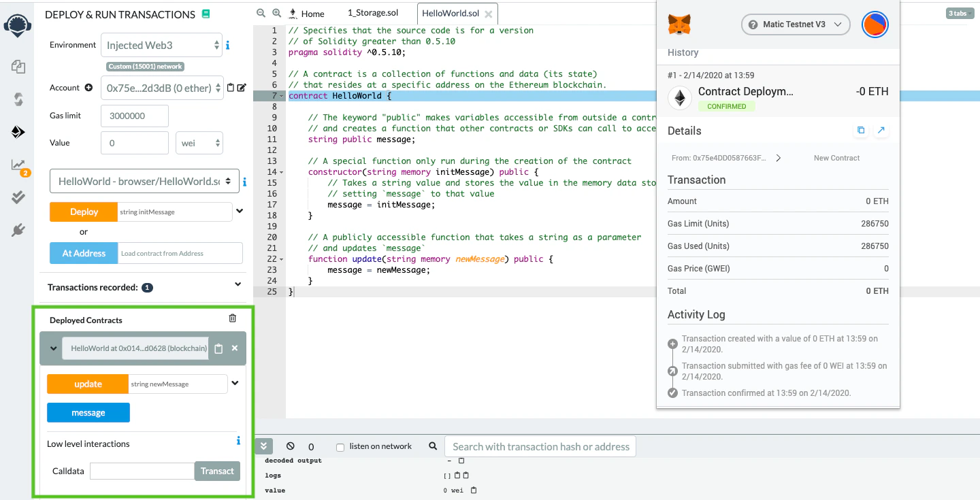Click the orange Deploy button
The width and height of the screenshot is (980, 500).
click(x=84, y=212)
